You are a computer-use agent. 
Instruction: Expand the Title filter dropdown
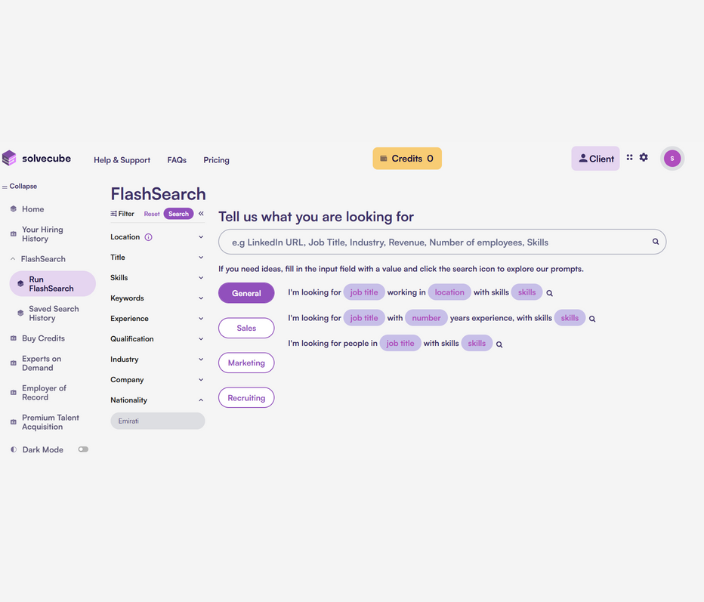[x=201, y=258]
